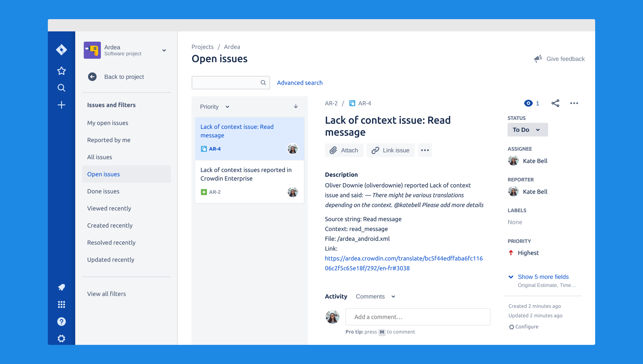The width and height of the screenshot is (643, 364).
Task: Click the assignee avatar on the AR-4 card
Action: point(292,149)
